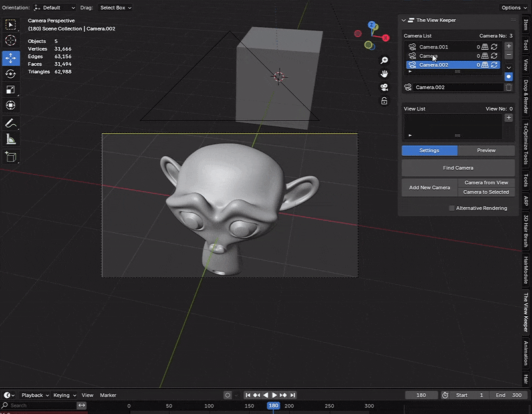Open the Keying dropdown

[x=65, y=395]
